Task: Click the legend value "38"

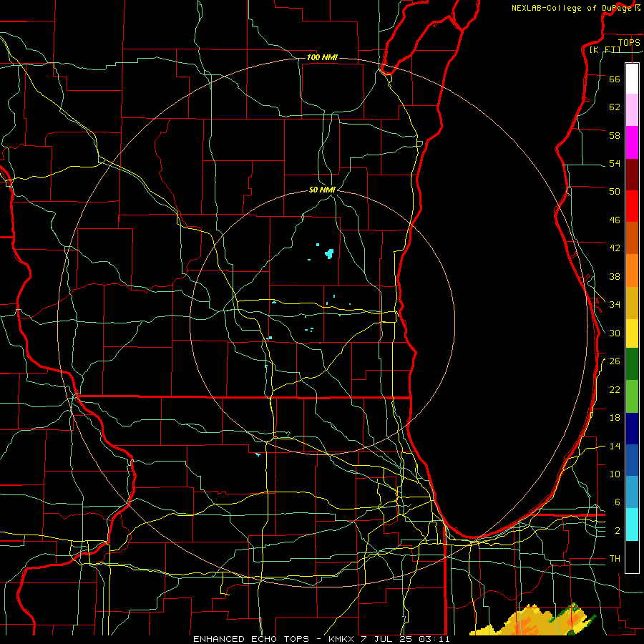Action: pos(615,276)
